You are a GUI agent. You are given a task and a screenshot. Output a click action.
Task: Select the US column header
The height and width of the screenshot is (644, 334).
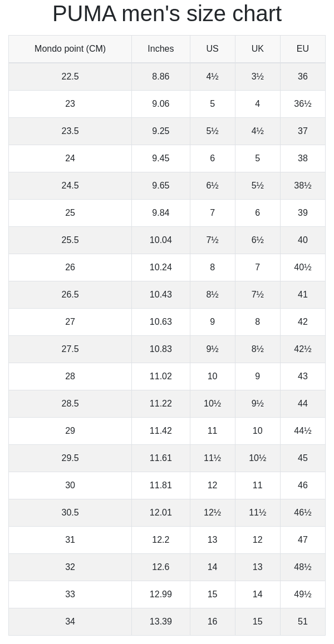tap(212, 49)
